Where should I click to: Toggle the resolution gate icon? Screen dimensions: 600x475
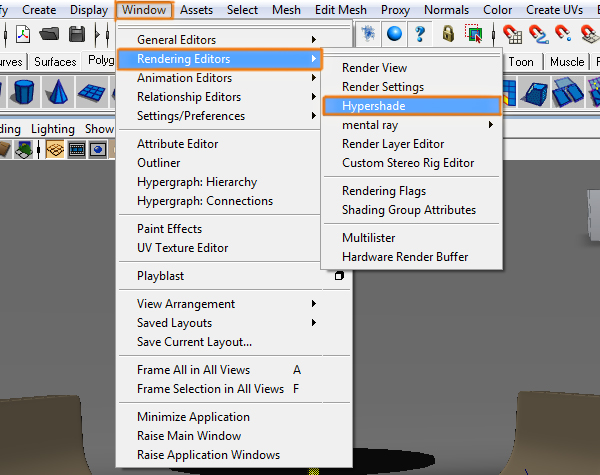pos(98,150)
